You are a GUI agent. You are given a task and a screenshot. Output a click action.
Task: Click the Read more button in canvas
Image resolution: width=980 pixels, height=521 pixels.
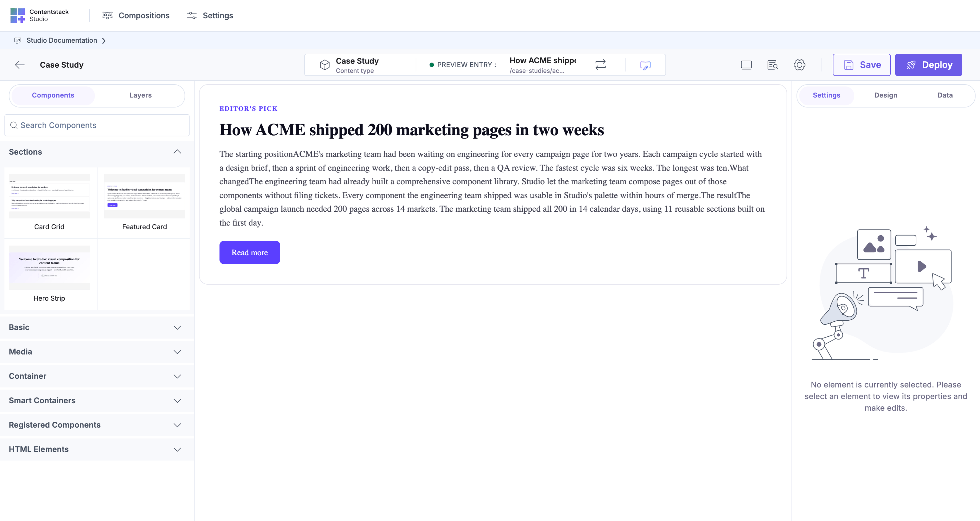[250, 252]
